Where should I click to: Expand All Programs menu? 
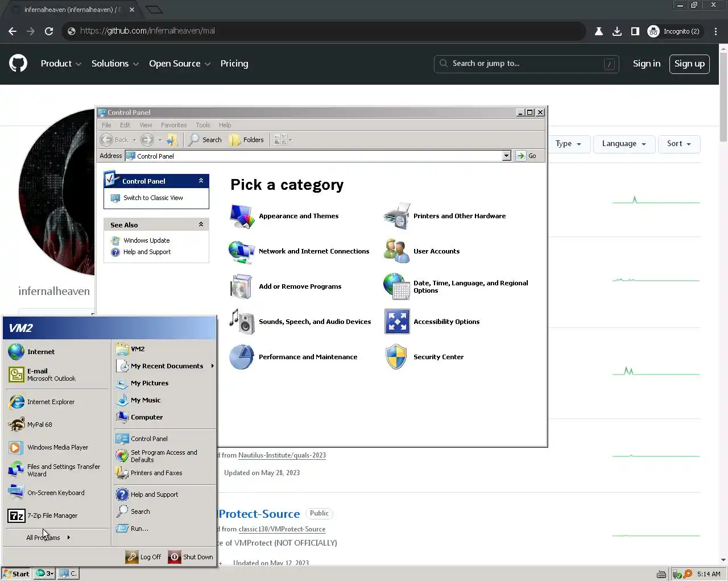[x=48, y=538]
